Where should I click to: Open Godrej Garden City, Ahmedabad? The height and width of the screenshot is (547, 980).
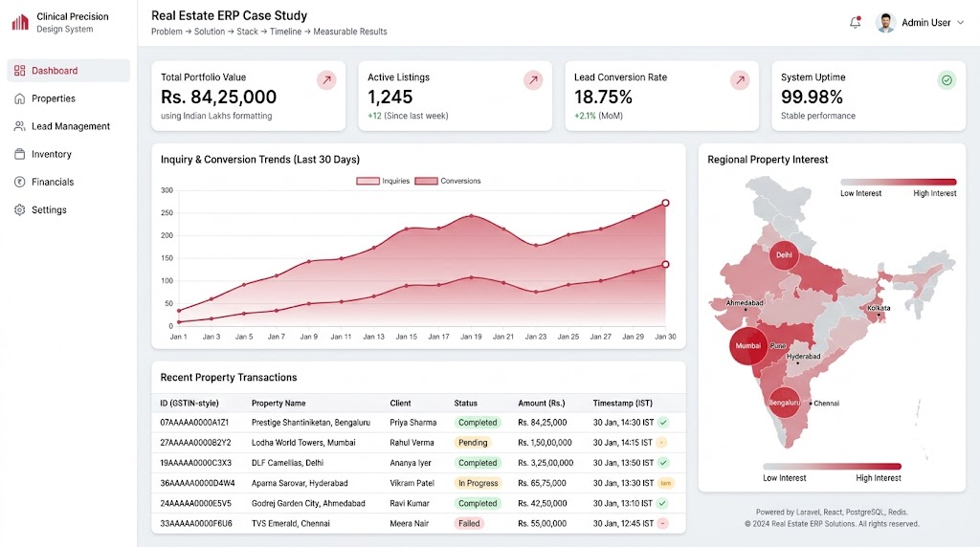[308, 503]
